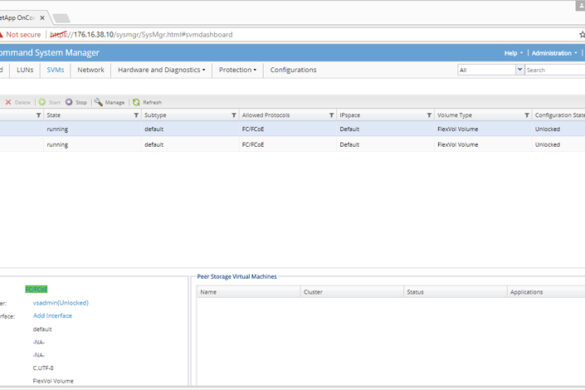The image size is (585, 390).
Task: Open the LUNs tab
Action: (25, 70)
